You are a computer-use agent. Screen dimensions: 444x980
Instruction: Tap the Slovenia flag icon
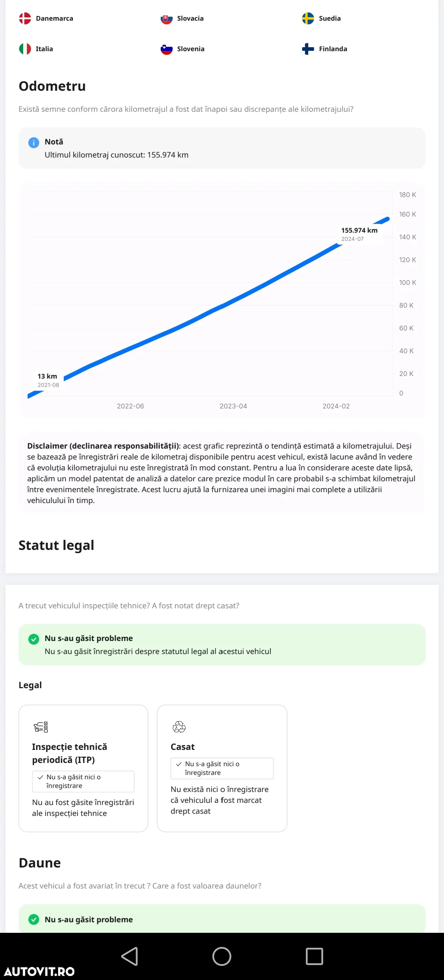tap(166, 49)
